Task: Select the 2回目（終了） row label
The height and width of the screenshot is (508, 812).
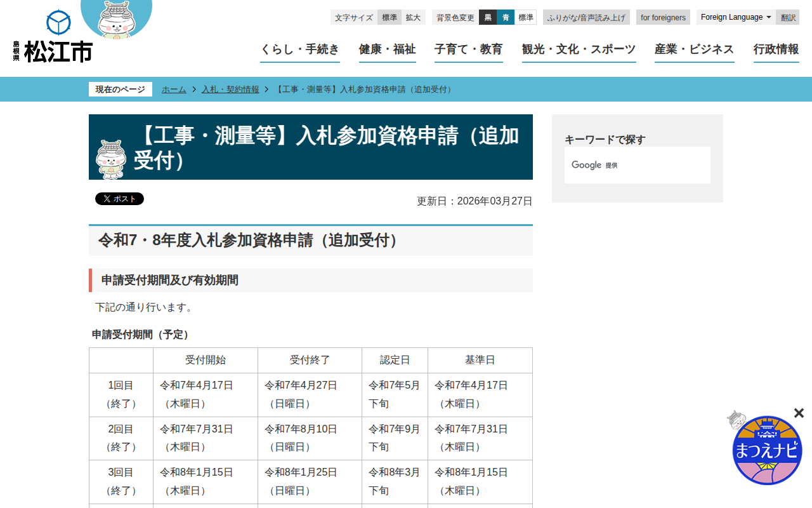Action: click(121, 438)
